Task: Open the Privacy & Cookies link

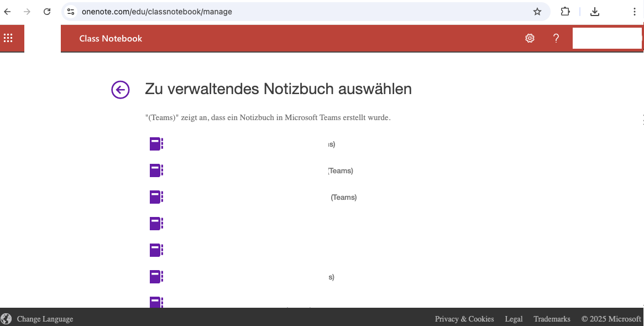Action: (464, 319)
